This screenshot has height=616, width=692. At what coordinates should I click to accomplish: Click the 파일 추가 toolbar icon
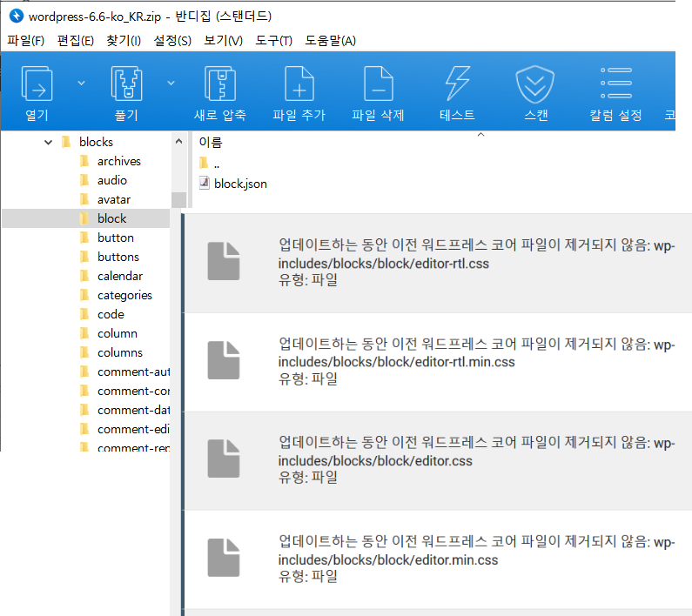tap(299, 84)
